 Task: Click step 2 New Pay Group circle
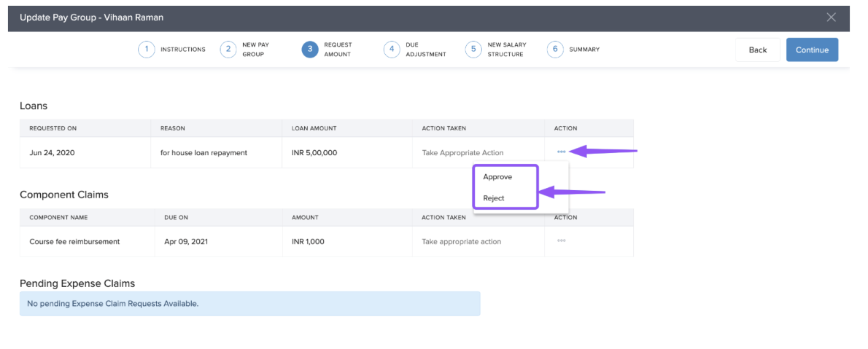pyautogui.click(x=228, y=50)
